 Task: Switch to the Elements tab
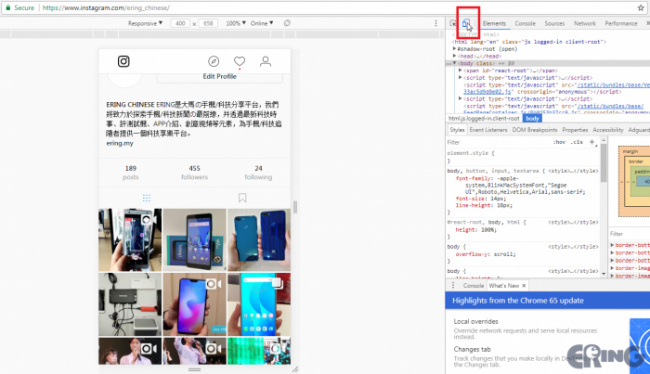[x=494, y=24]
